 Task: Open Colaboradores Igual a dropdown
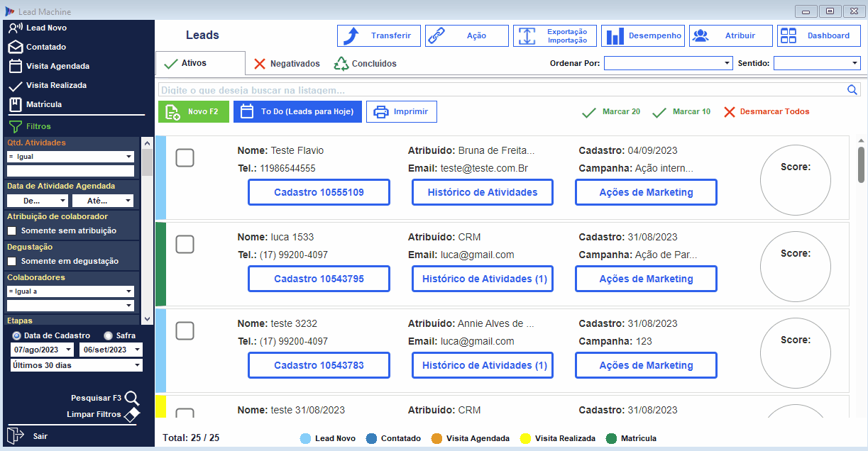(70, 291)
